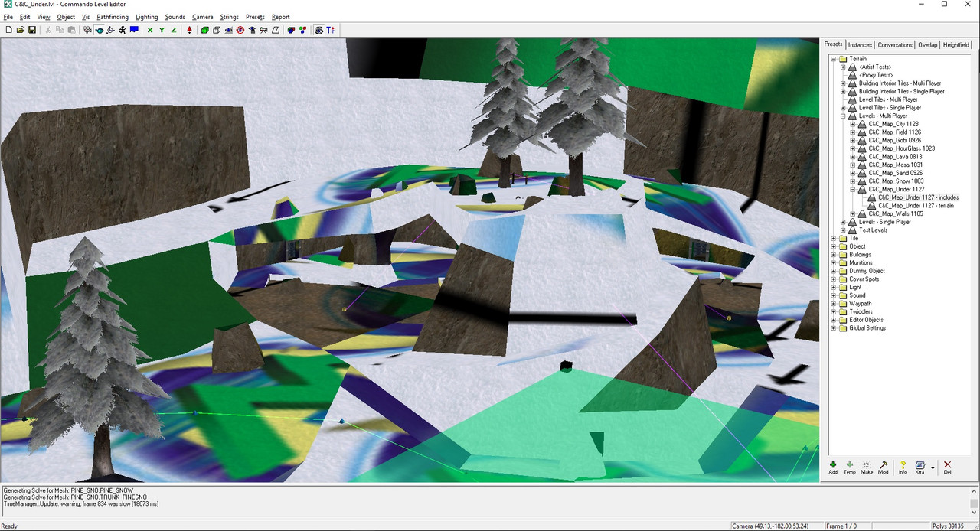This screenshot has width=980, height=531.
Task: Expand the Global Settings category
Action: coord(834,328)
